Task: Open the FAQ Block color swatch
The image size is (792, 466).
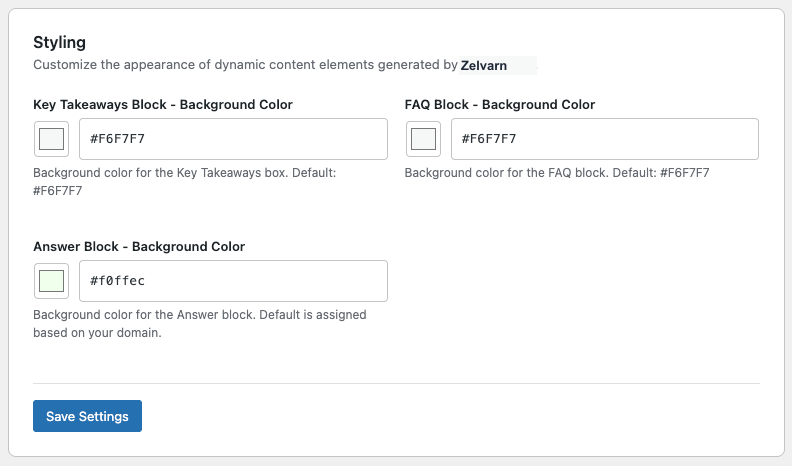Action: point(423,139)
